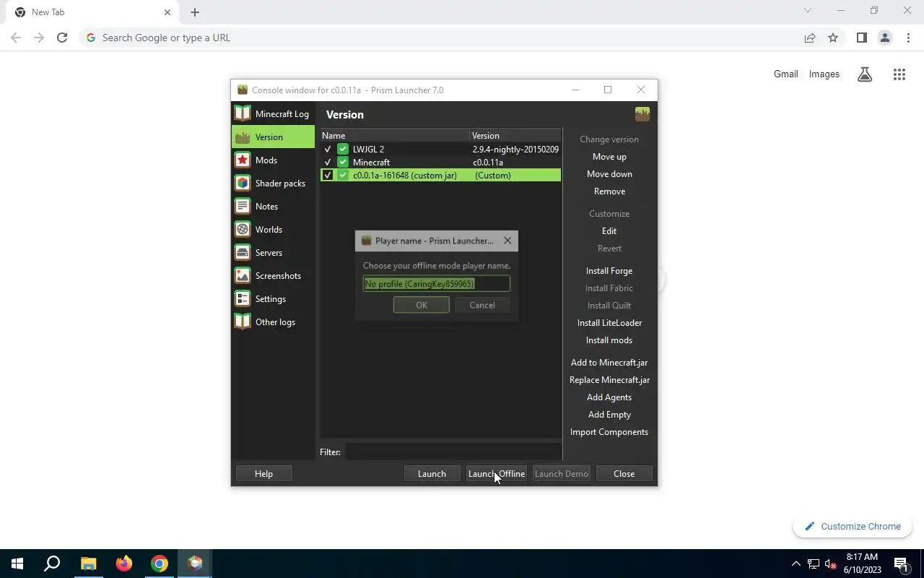The width and height of the screenshot is (924, 578).
Task: Click Move down button
Action: (x=609, y=174)
